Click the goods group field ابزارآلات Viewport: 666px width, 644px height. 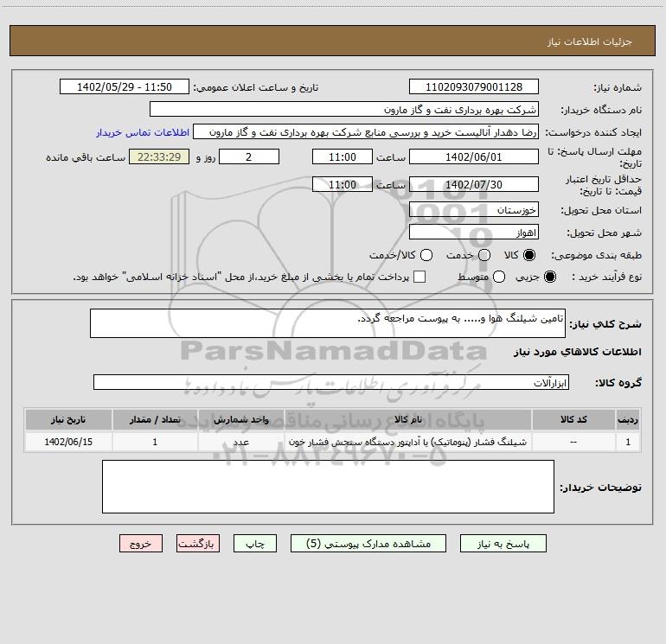point(331,382)
